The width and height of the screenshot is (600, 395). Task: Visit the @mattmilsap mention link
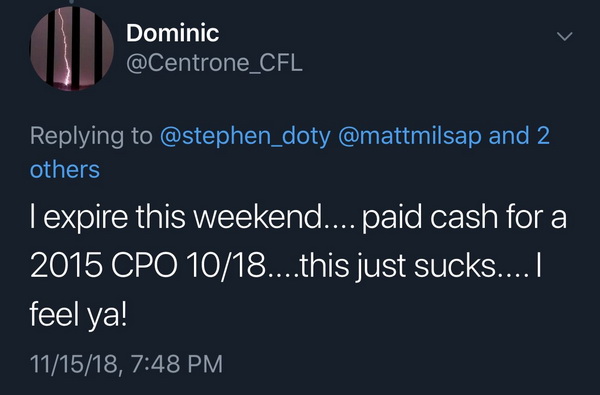410,136
